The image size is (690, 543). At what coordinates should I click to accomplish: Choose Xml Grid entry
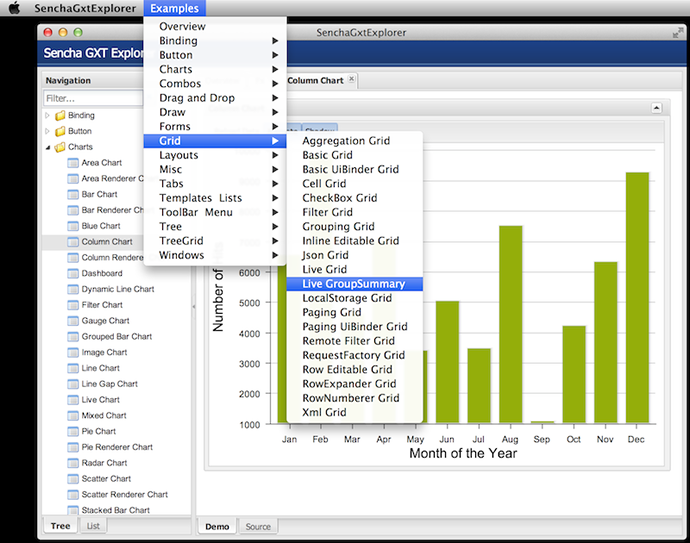click(354, 412)
